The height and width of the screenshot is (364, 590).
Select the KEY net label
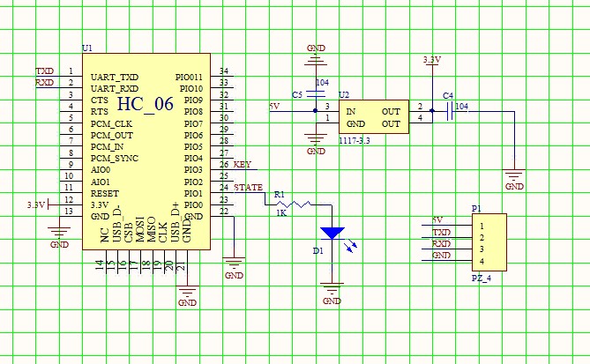coord(243,165)
